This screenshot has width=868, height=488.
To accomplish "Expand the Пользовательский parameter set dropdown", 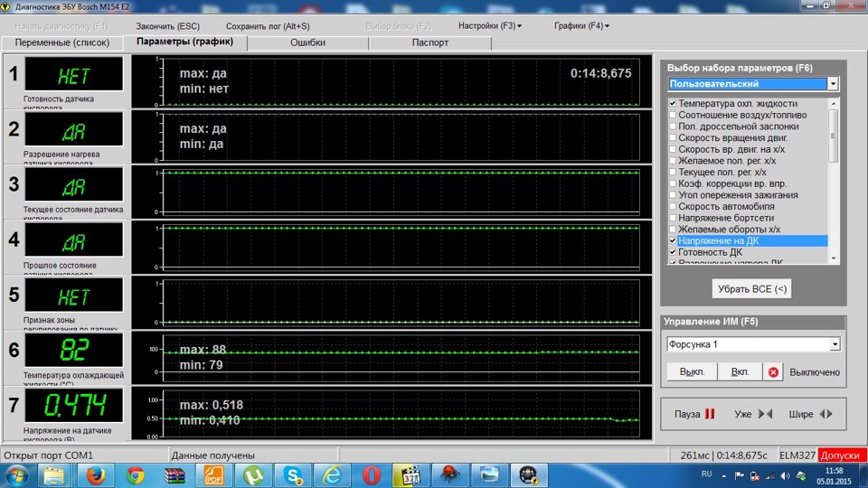I will pyautogui.click(x=833, y=84).
